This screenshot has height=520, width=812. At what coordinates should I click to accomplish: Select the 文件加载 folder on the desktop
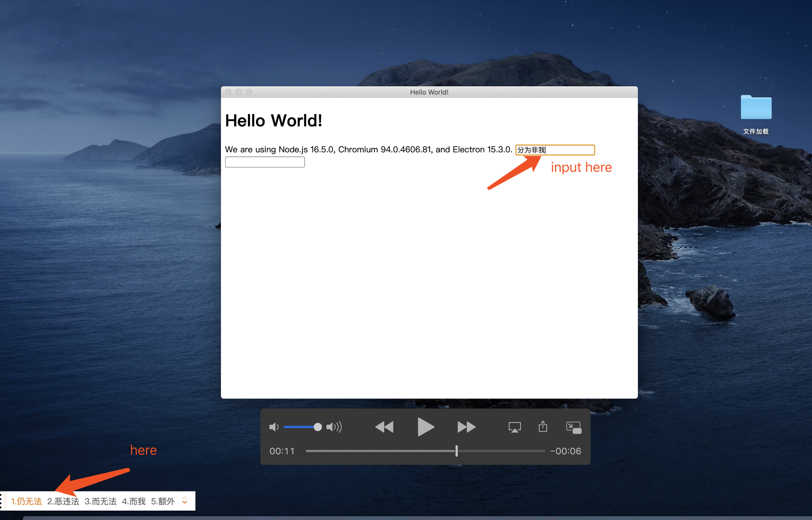coord(756,114)
